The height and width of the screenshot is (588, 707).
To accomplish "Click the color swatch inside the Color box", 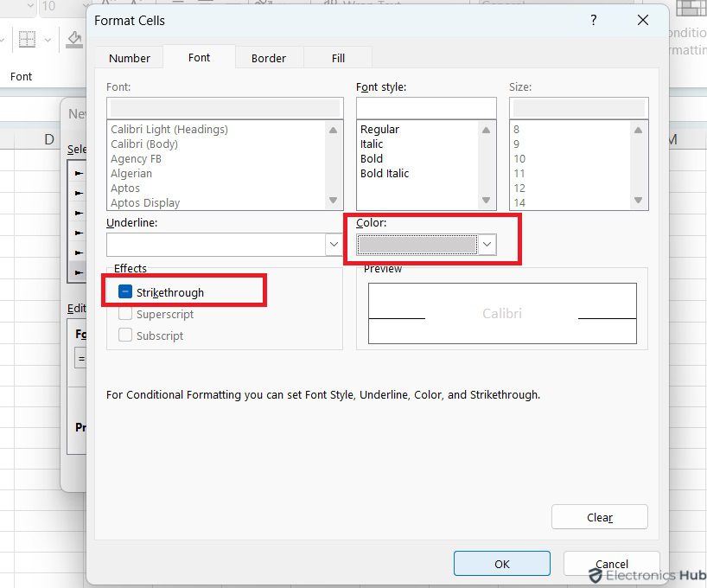I will (421, 245).
